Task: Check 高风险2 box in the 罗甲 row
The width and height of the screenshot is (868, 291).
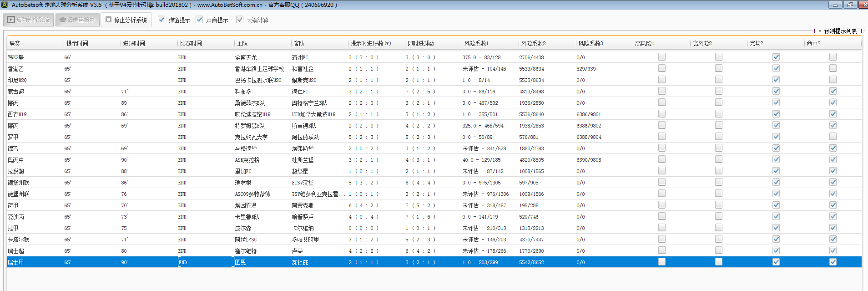Action: [719, 137]
